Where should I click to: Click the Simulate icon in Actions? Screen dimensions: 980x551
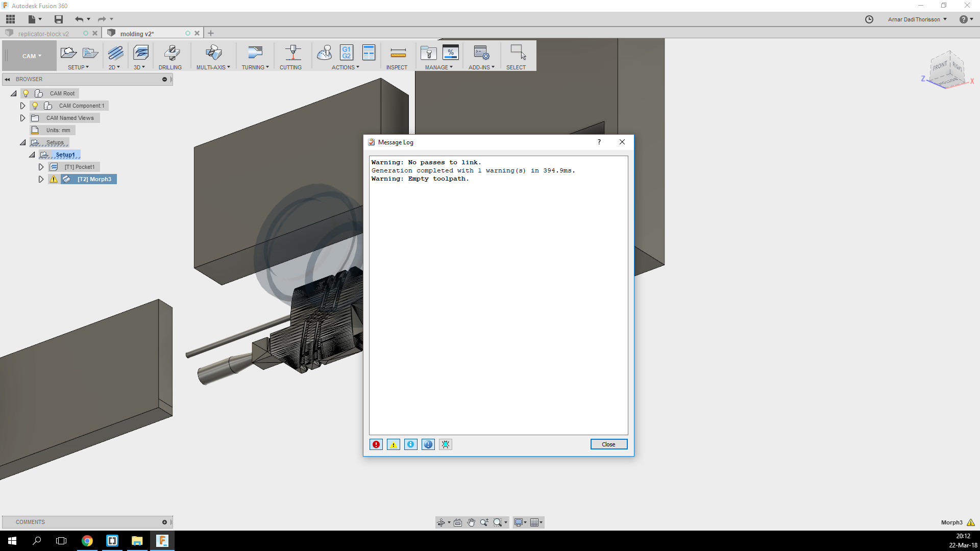point(325,53)
